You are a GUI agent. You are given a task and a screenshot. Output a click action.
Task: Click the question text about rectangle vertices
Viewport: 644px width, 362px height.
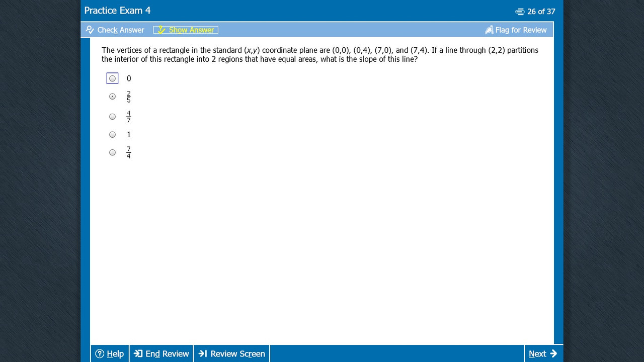point(320,54)
